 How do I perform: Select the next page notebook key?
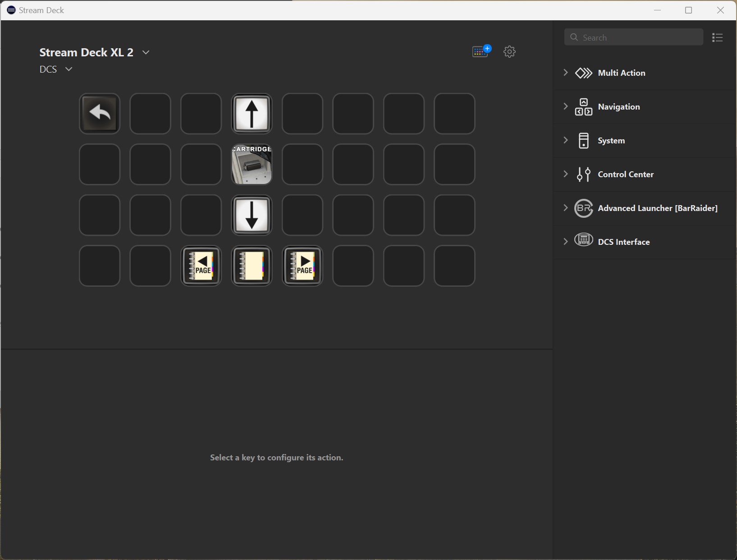[x=302, y=266]
